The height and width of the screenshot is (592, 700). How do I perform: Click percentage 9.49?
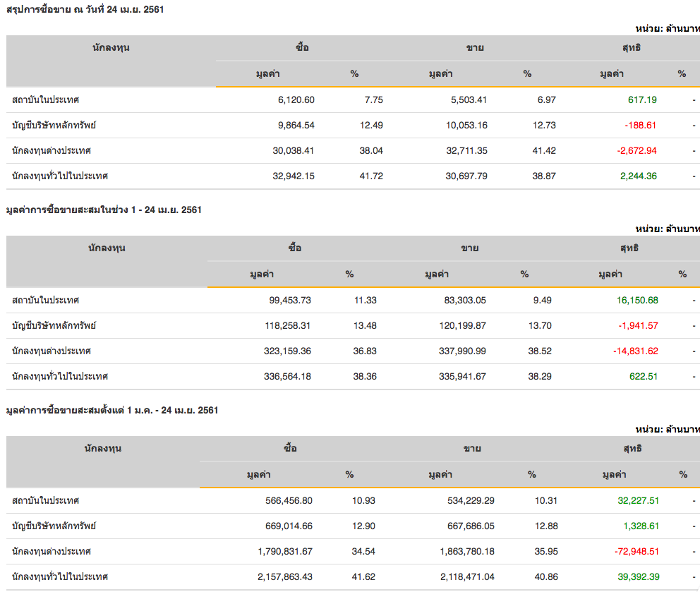pos(543,301)
